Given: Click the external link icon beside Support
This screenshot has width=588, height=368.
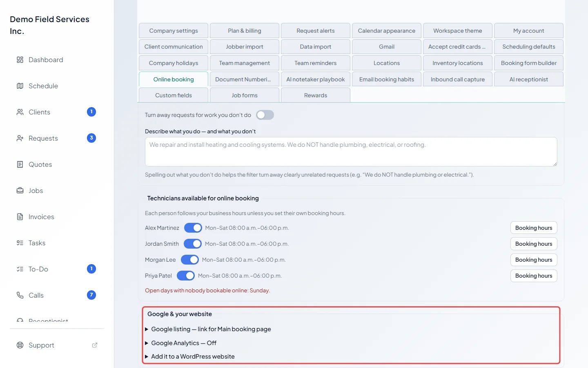Looking at the screenshot, I should coord(95,345).
